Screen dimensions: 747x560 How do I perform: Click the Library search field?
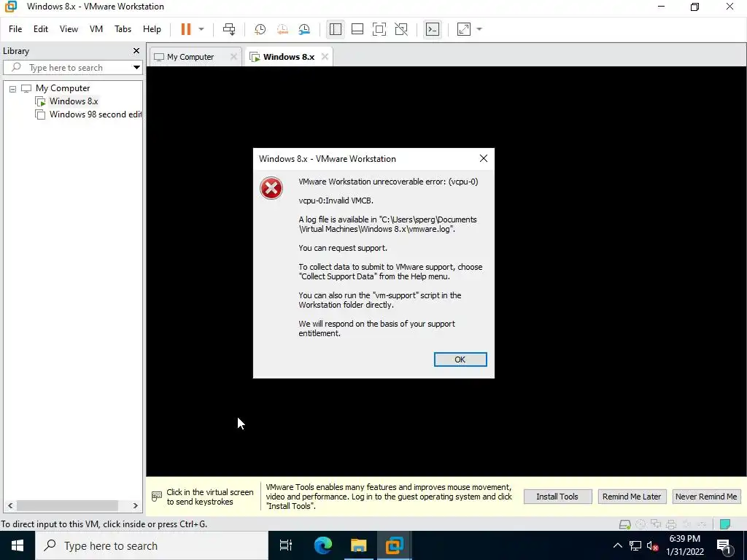[x=71, y=68]
